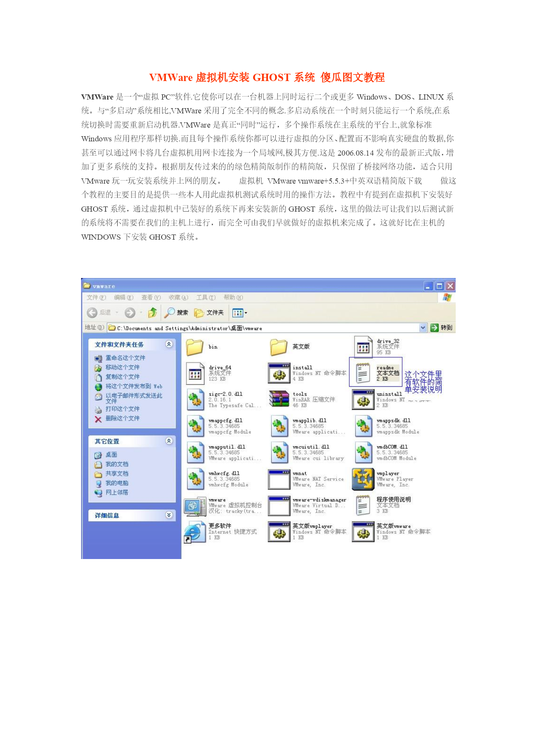Select vmapputil.dll file icon
This screenshot has height=756, width=535.
pyautogui.click(x=195, y=453)
